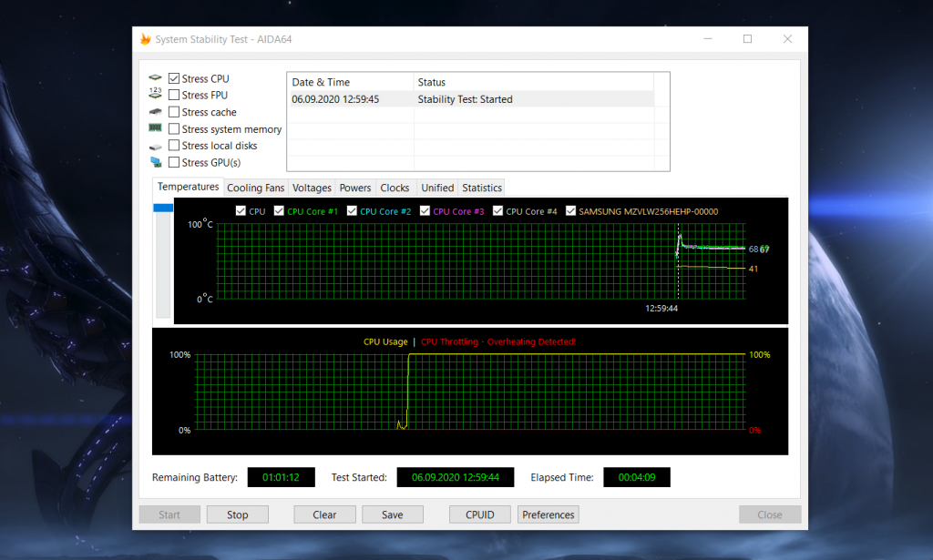933x560 pixels.
Task: Click the CPU Throttling overheating warning text
Action: coord(498,341)
